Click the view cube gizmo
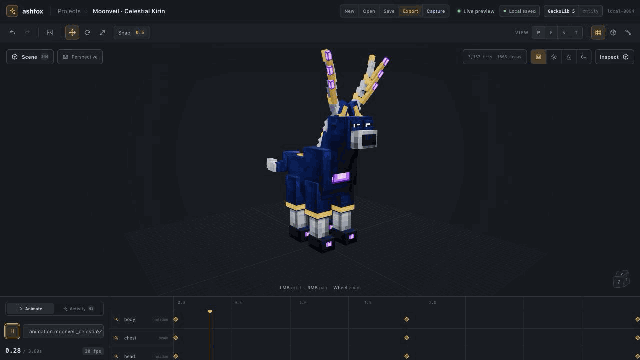 coord(621,279)
